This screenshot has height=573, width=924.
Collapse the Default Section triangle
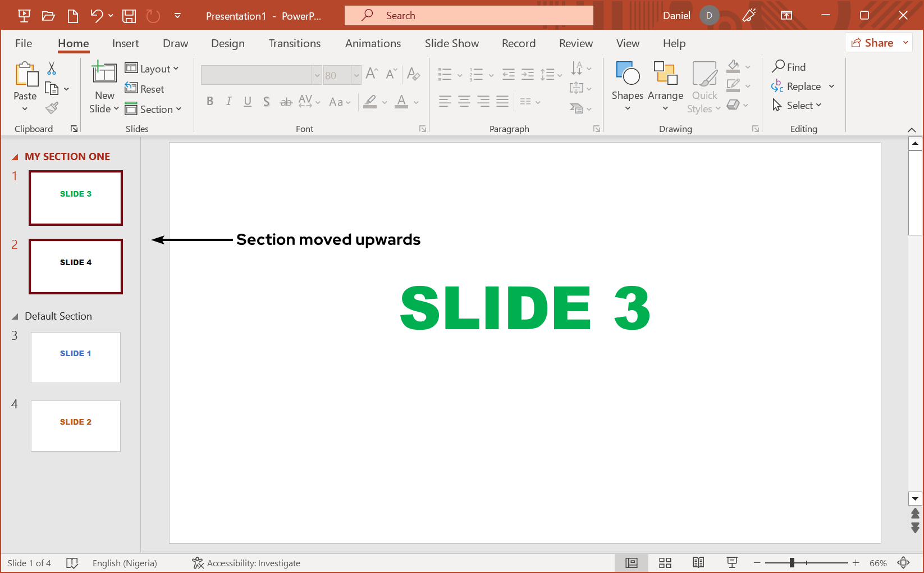tap(15, 317)
